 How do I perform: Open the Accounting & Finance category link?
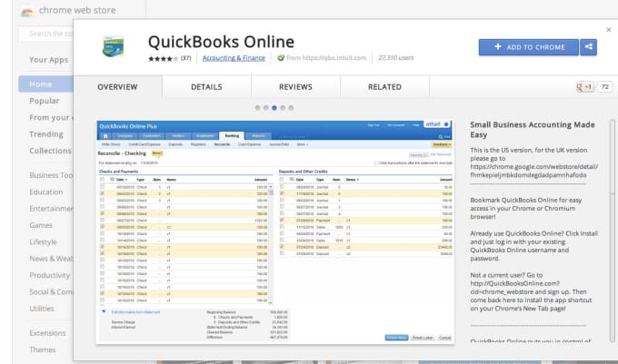(x=234, y=58)
